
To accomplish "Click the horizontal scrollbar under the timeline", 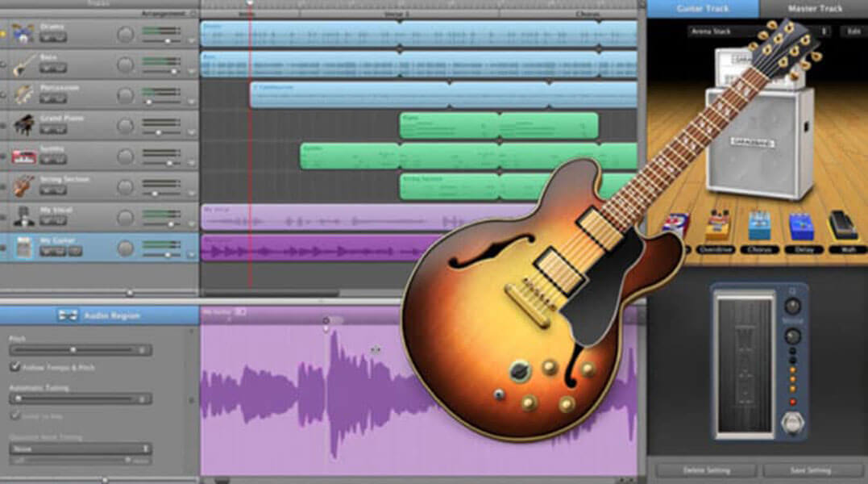I will [x=272, y=293].
